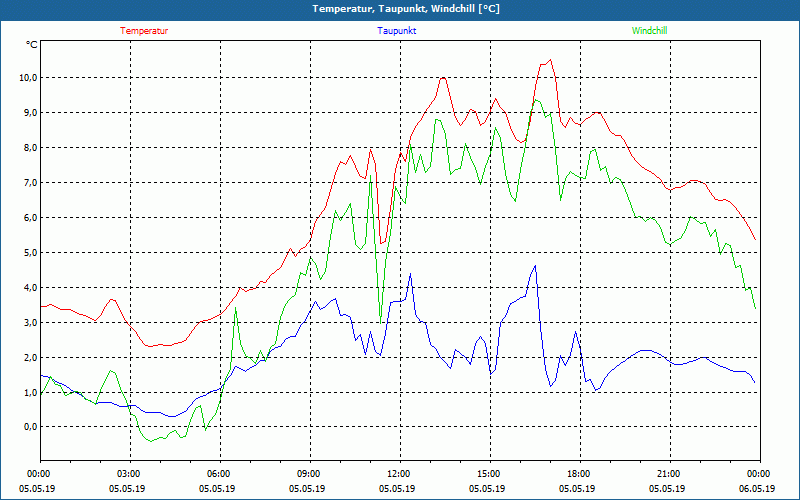Viewport: 800px width, 500px height.
Task: Click the red temperature peak near 17:00
Action: click(x=549, y=60)
